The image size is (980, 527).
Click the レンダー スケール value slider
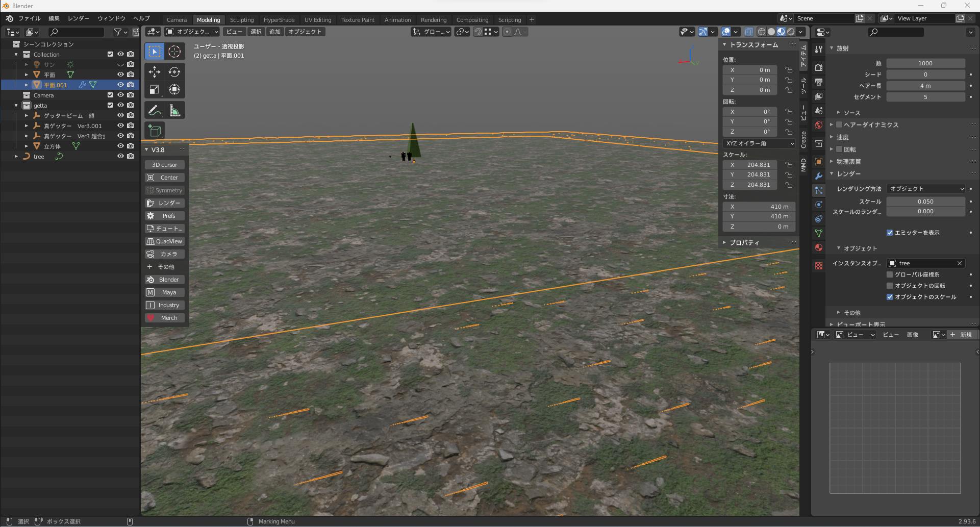coord(925,202)
